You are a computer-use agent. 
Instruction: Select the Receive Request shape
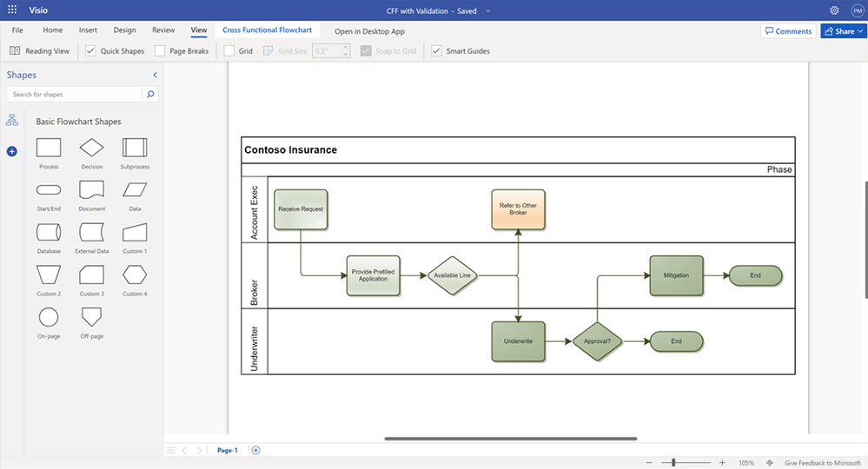click(x=301, y=209)
